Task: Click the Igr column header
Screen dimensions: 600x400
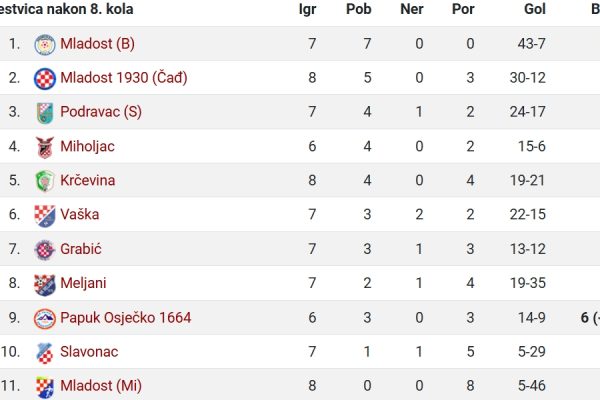Action: pos(307,9)
